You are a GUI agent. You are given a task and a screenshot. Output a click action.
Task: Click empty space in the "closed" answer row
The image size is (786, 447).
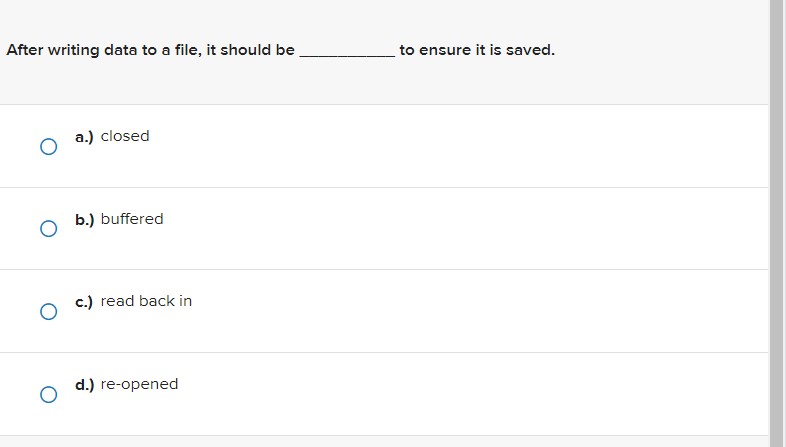450,146
